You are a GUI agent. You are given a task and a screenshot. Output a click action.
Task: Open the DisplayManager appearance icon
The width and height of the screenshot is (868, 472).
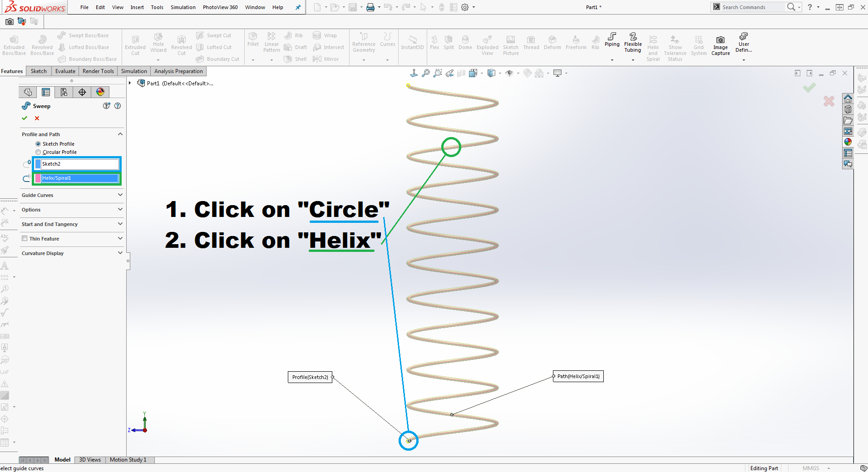tap(100, 92)
